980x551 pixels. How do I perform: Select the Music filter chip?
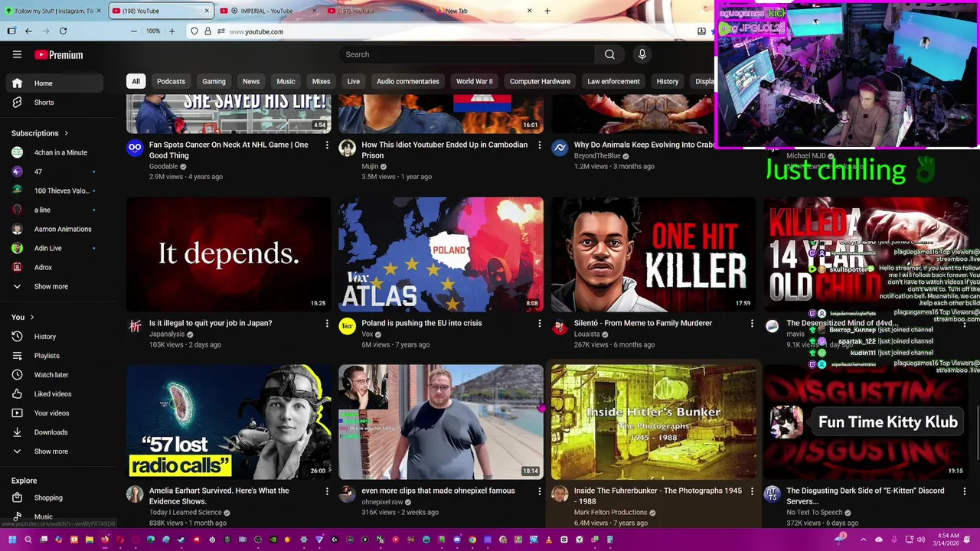286,81
